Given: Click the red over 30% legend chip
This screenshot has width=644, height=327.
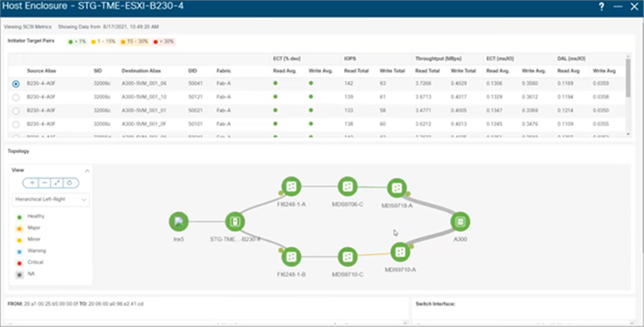Looking at the screenshot, I should coord(164,42).
